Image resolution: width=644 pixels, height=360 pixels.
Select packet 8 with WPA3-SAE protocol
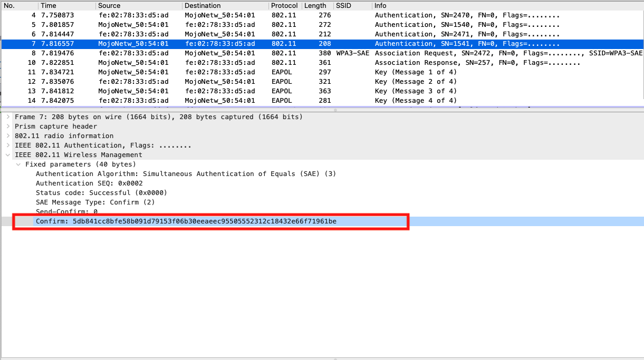tap(211, 53)
